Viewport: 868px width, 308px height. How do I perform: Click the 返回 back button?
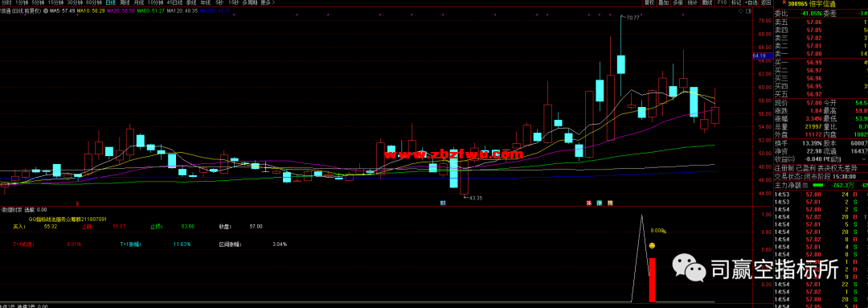766,2
